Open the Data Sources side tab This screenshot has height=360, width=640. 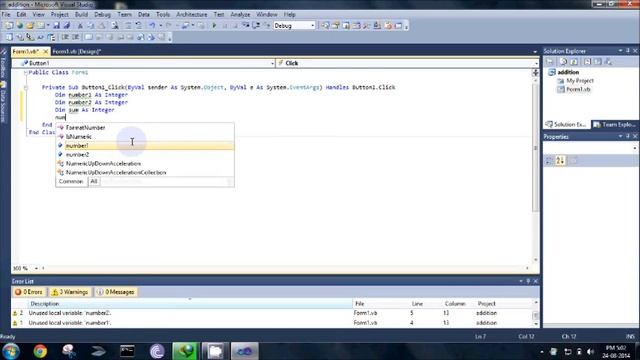coord(3,102)
